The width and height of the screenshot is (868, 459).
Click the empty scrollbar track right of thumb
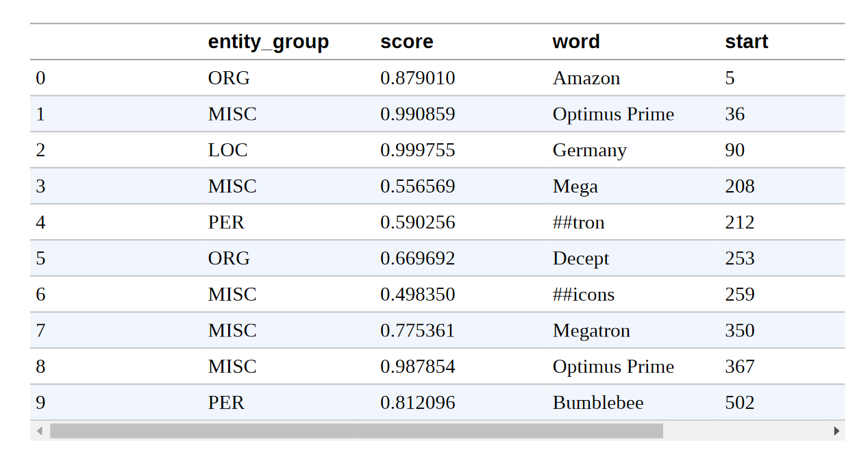click(x=745, y=431)
